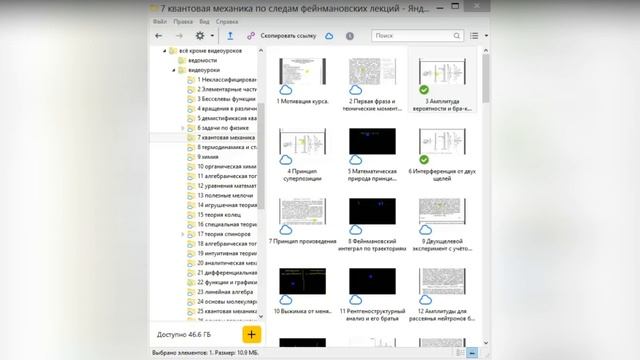Expand the '17 теория спиноров' folder
The image size is (640, 360).
tap(182, 234)
